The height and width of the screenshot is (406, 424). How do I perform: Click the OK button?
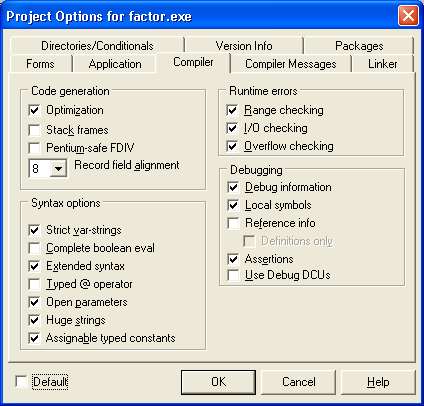218,382
